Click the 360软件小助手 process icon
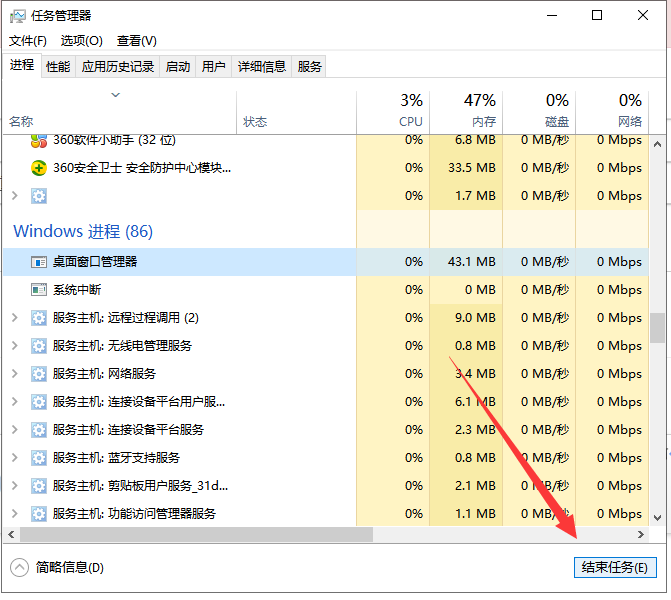 click(39, 140)
